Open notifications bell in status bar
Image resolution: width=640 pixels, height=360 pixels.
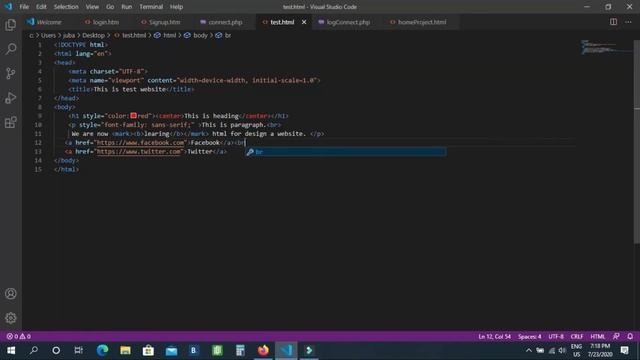point(630,336)
